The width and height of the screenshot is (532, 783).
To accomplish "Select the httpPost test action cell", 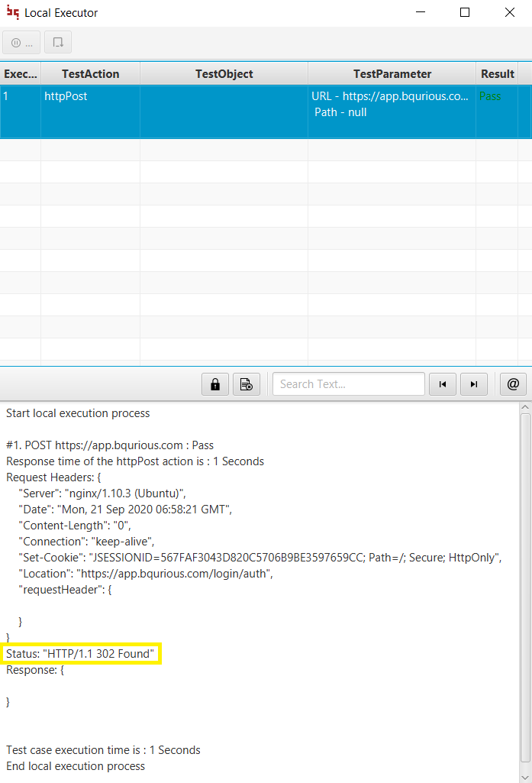I will (x=90, y=112).
